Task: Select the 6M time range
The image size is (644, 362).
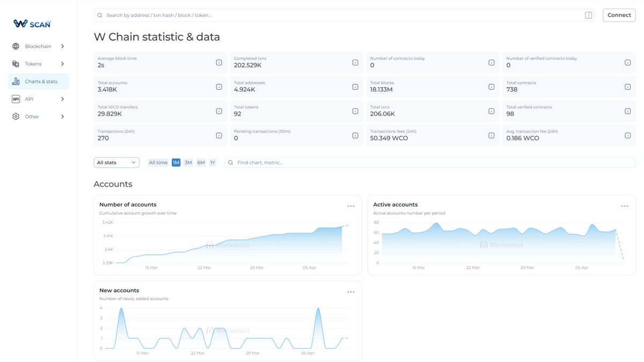Action: point(201,162)
